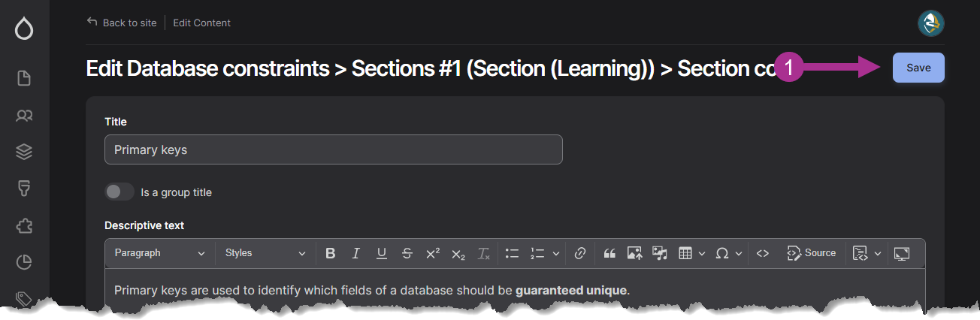This screenshot has height=320, width=980.
Task: Open the Insert table dropdown
Action: (691, 253)
